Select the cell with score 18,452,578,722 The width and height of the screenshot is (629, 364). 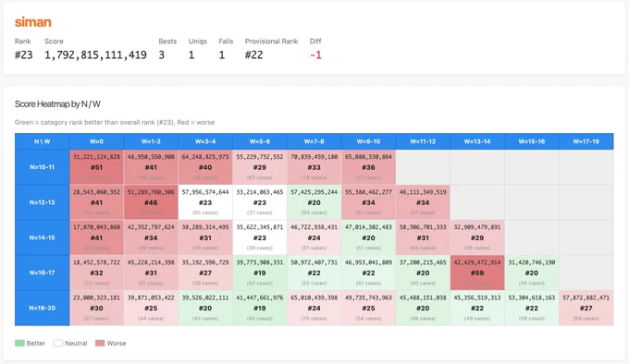pyautogui.click(x=97, y=273)
